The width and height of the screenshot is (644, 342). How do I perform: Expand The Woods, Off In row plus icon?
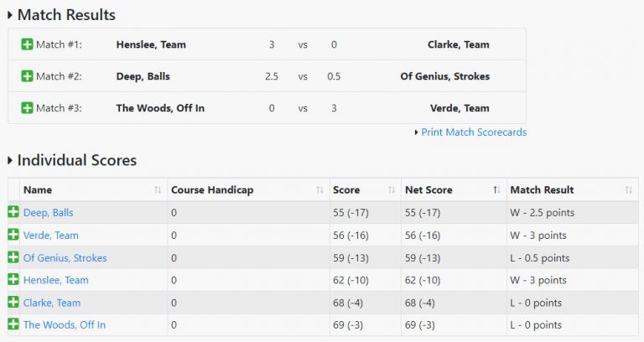pos(13,324)
